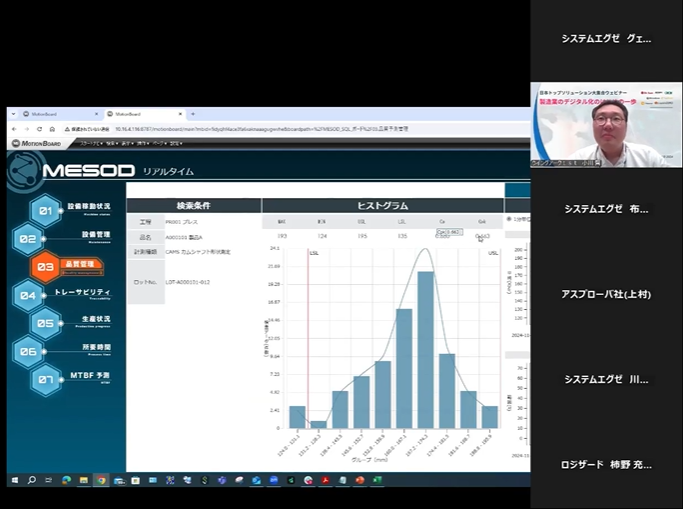Click the MotionBoard logo in the toolbar

tap(36, 143)
